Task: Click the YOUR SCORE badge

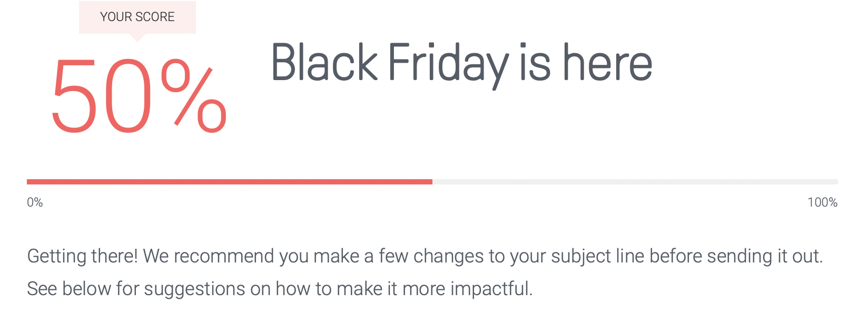Action: coord(136,16)
